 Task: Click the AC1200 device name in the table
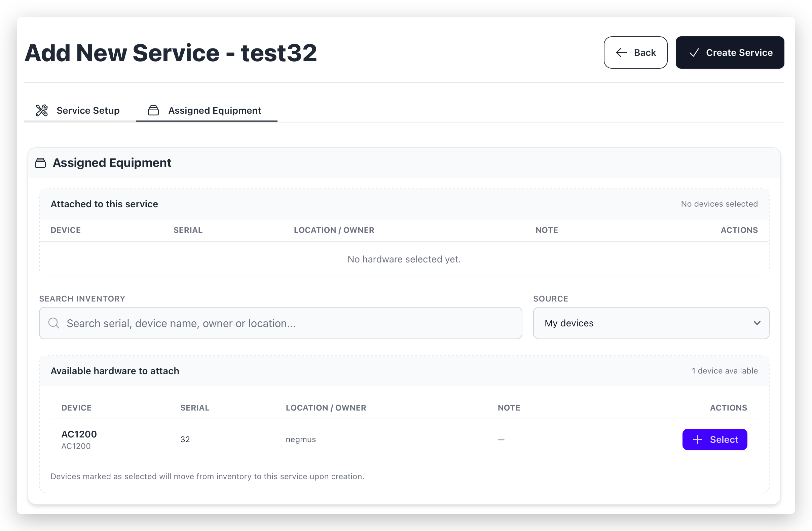pyautogui.click(x=79, y=434)
